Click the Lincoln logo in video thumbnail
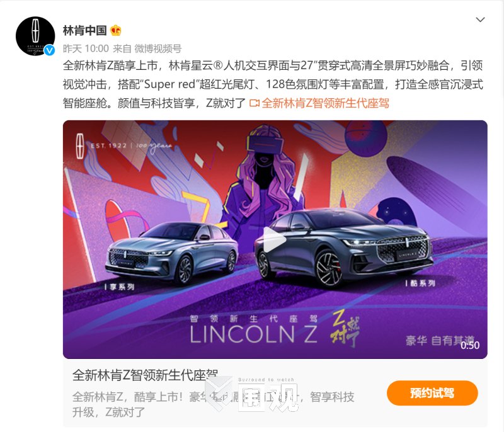This screenshot has height=432, width=504. tap(80, 147)
